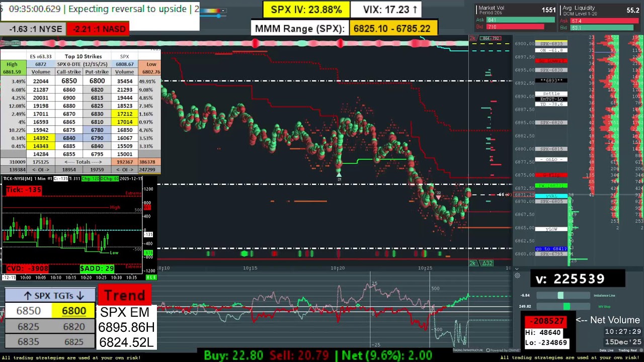Click the red -208527 net volume value

pos(546,321)
